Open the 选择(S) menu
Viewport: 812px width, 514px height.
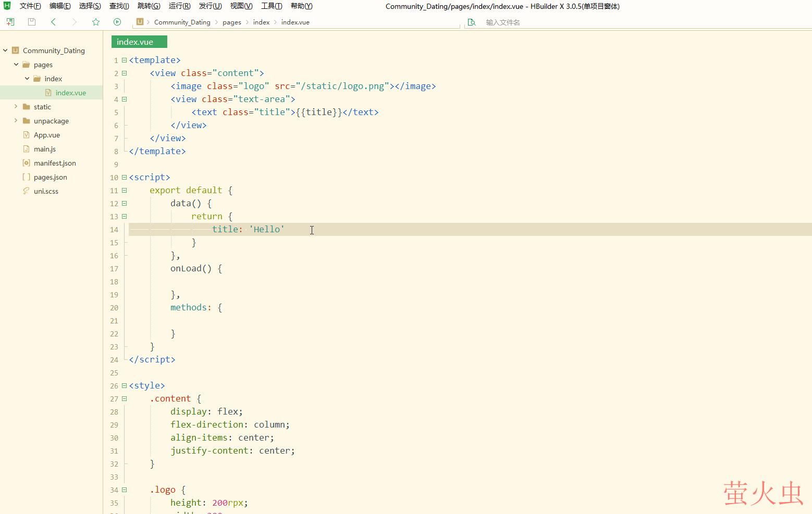point(90,6)
